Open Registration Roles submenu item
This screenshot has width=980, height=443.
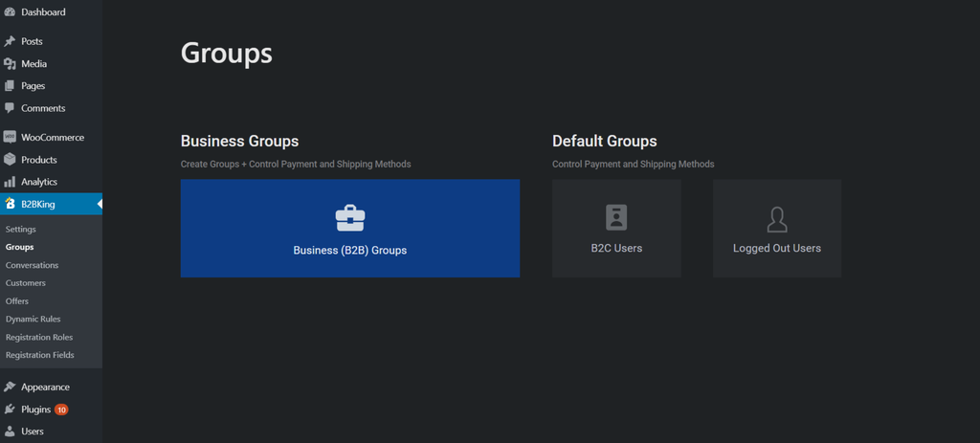(39, 337)
